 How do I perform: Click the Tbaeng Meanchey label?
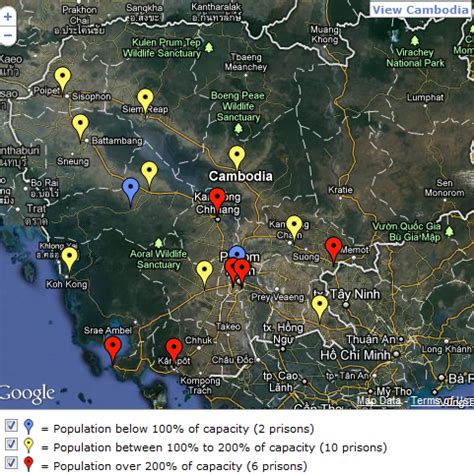pos(246,62)
